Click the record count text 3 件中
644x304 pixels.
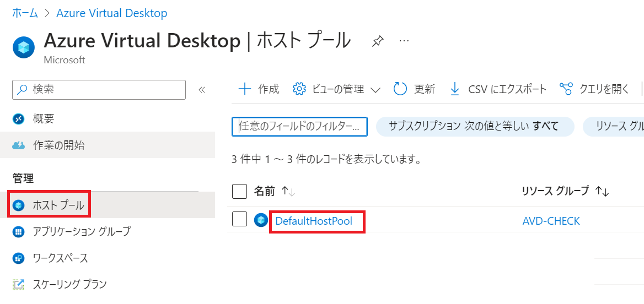coord(326,159)
